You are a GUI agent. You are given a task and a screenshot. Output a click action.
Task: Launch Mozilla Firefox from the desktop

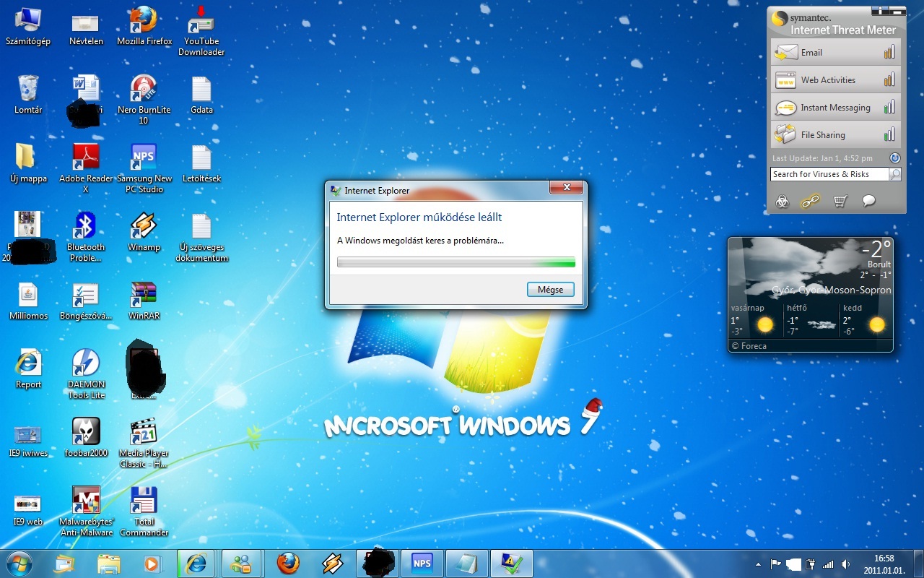coord(144,27)
